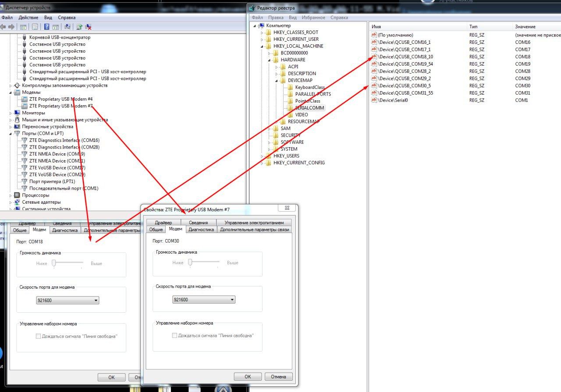
Task: Expand the Сетевые адаптеры category
Action: pos(11,202)
